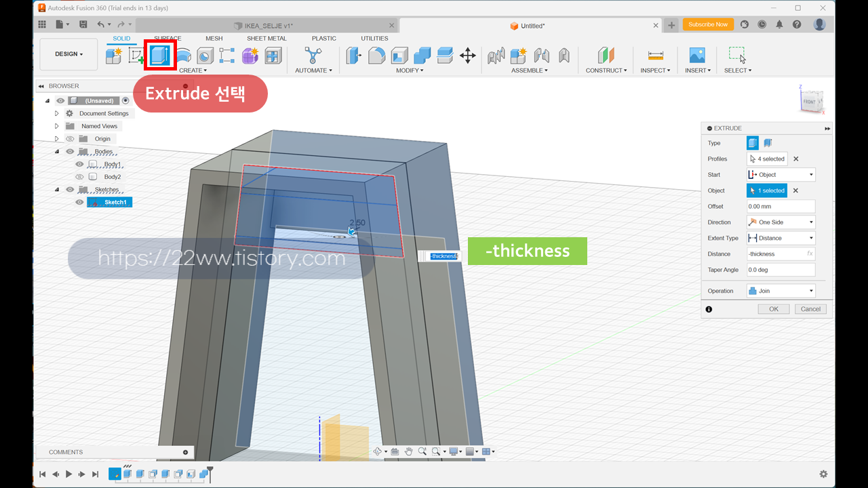Select the Extrude tool in toolbar
This screenshot has width=868, height=488.
[x=160, y=56]
